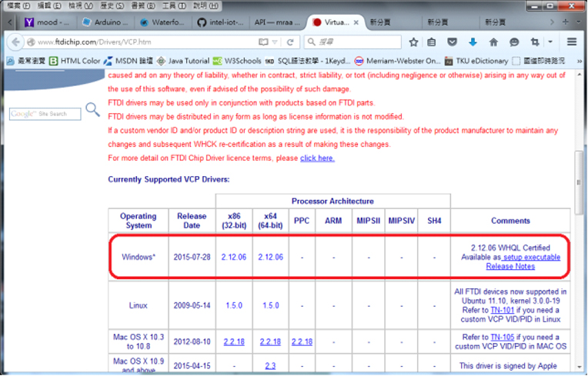Click the crop screenshot toolbar icon
The width and height of the screenshot is (588, 376).
coord(535,42)
